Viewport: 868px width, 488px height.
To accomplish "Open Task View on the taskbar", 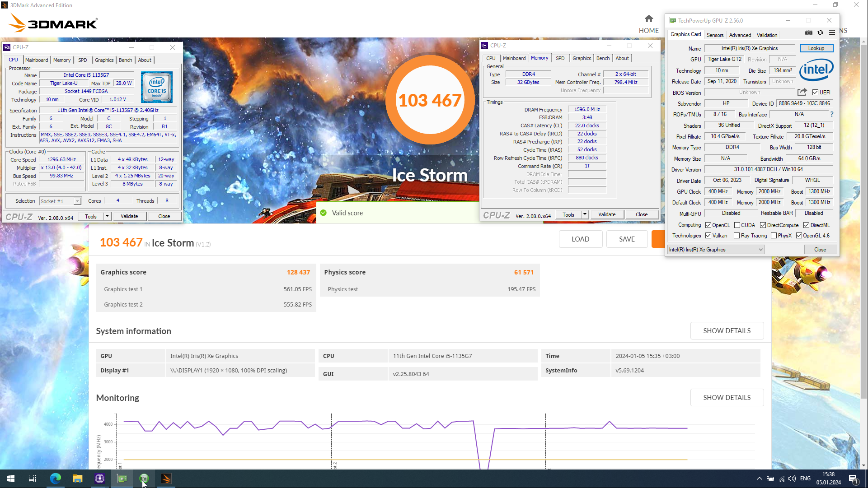I will (x=33, y=479).
